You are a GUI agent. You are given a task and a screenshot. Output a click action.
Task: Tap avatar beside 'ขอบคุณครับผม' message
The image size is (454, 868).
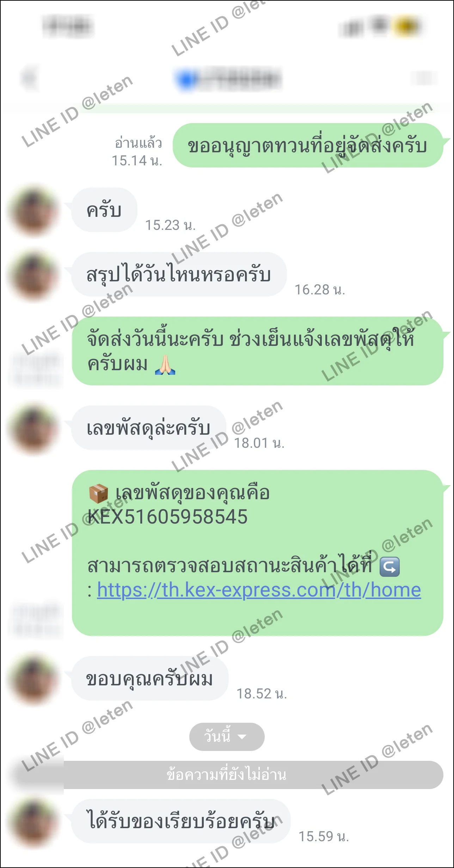coord(33,680)
